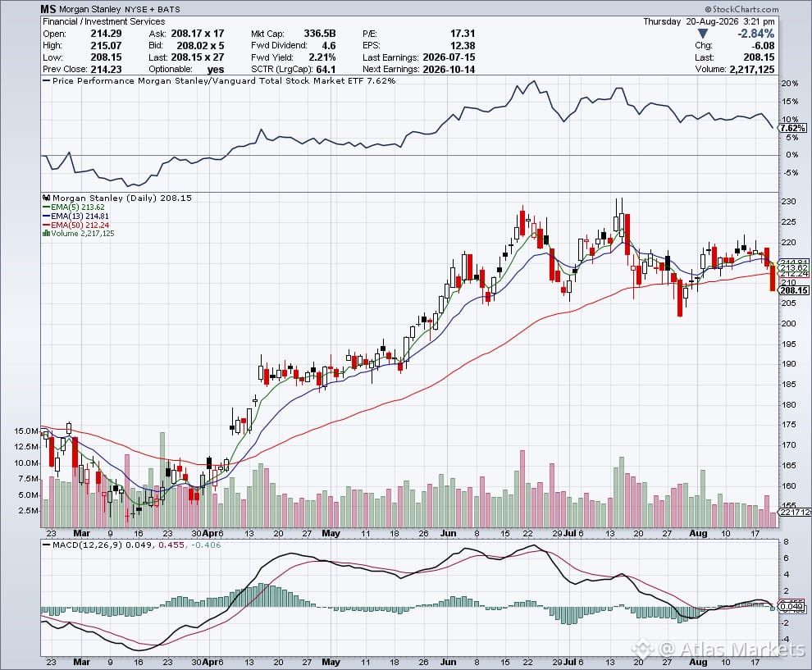Click the Fwd Dividend value 4.6
The image size is (812, 670).
[x=328, y=46]
